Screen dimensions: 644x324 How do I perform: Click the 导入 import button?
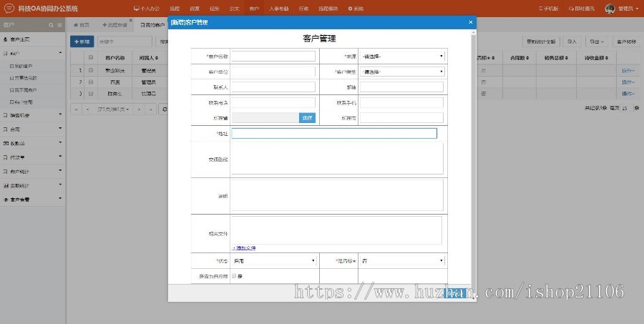coord(572,41)
